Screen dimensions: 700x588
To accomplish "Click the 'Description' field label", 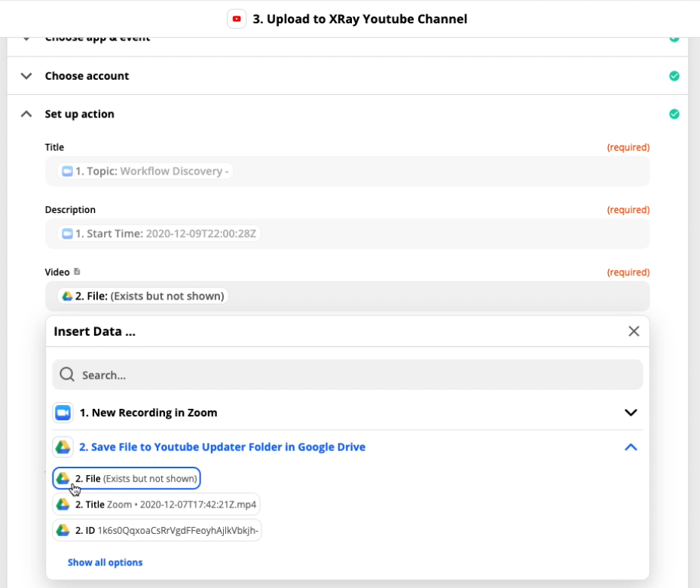I will 70,210.
